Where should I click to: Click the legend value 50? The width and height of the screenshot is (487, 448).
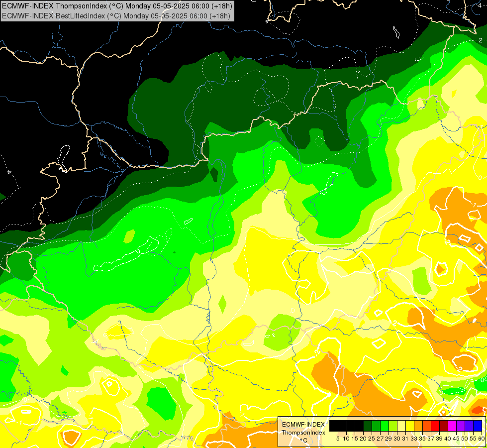pos(464,439)
